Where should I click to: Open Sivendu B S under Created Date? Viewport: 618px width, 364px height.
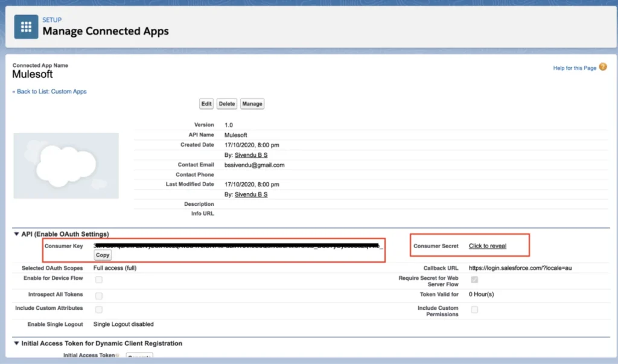250,155
